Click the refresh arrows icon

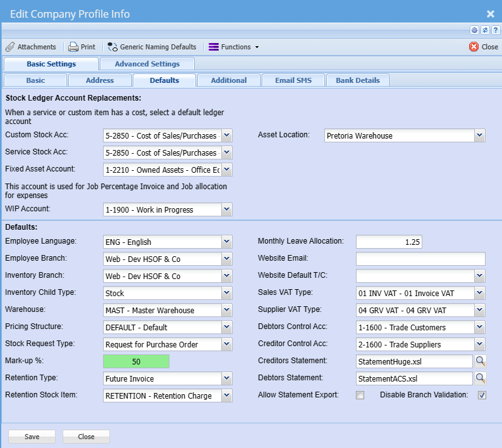[x=485, y=30]
